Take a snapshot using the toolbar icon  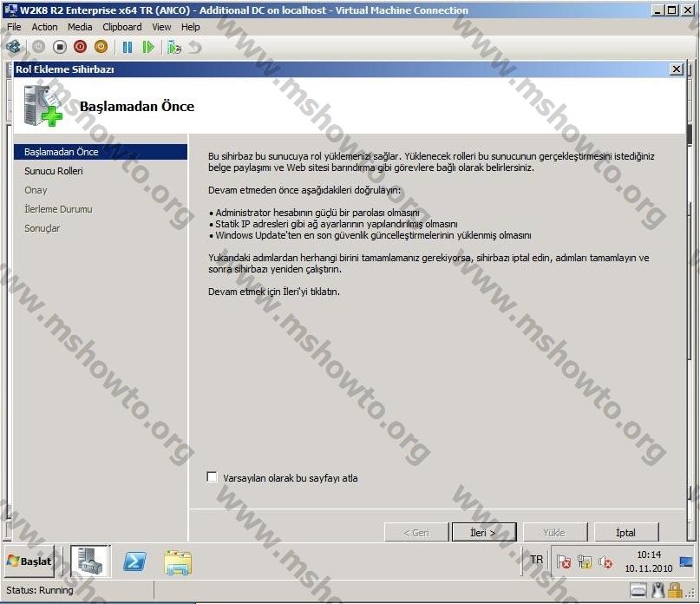(x=173, y=47)
